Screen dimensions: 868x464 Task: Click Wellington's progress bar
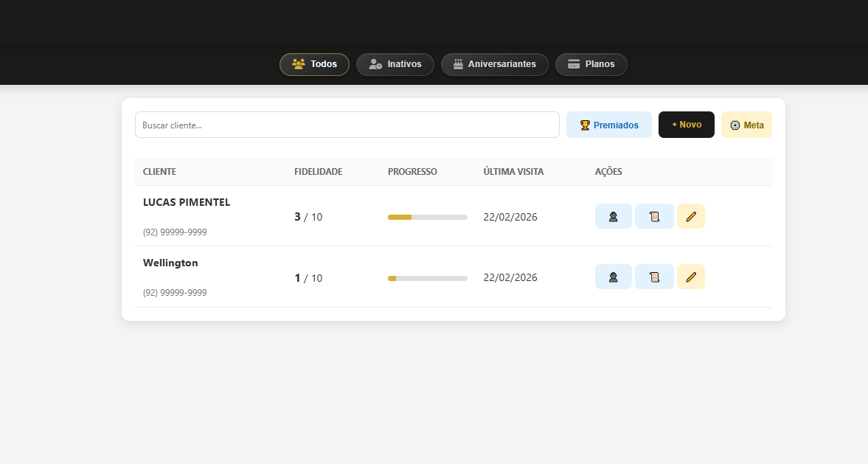tap(427, 278)
